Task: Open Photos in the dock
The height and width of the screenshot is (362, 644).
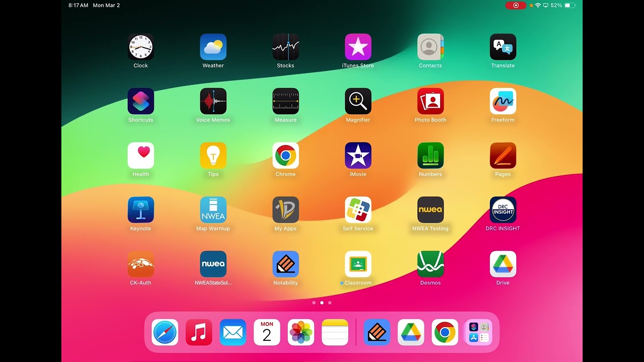Action: (x=301, y=332)
